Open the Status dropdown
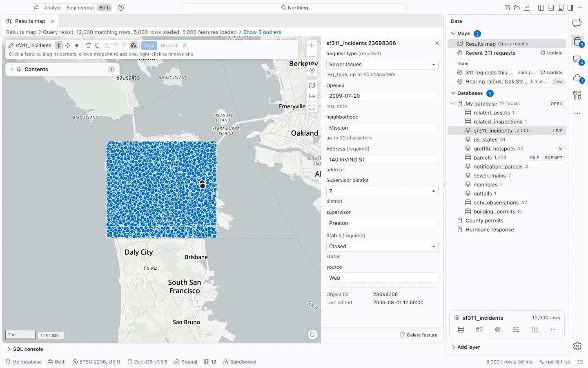This screenshot has height=368, width=588. pyautogui.click(x=382, y=247)
